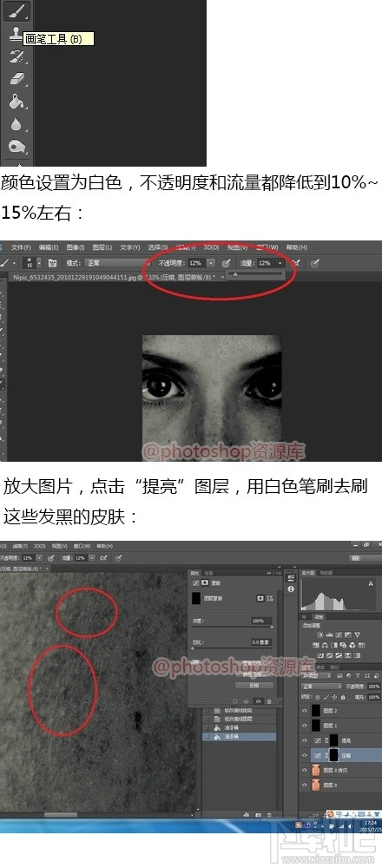Add a Color Balance adjustment (scales icon)
Image resolution: width=382 pixels, height=868 pixels.
325,646
